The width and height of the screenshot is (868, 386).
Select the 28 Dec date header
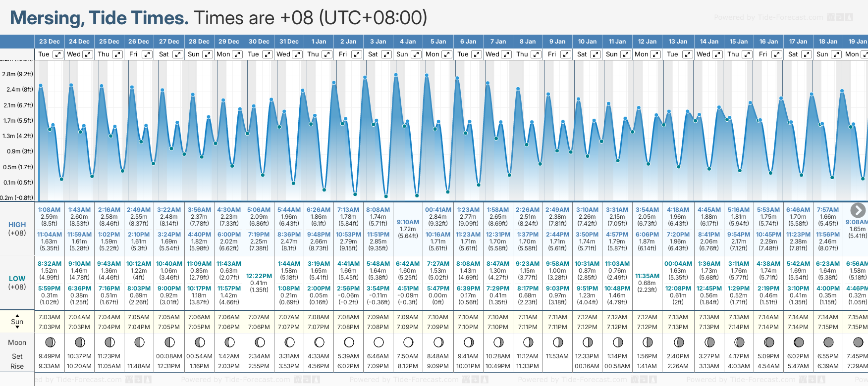pyautogui.click(x=199, y=42)
